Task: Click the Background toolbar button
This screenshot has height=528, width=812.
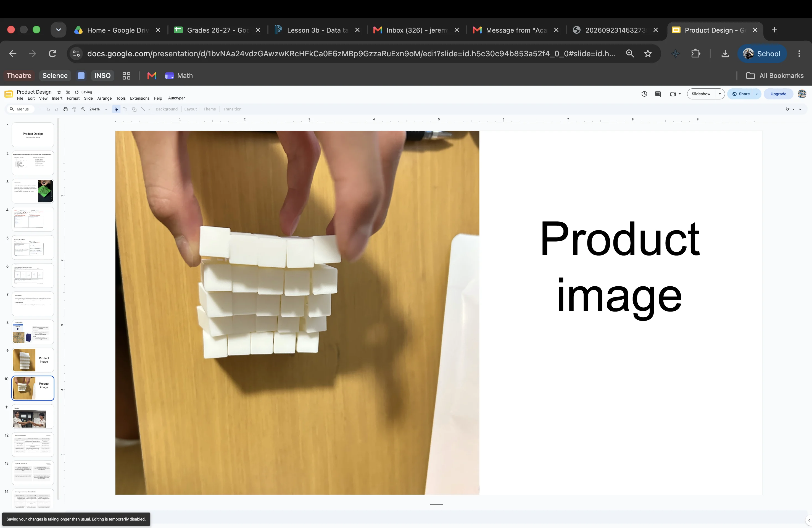Action: point(167,109)
